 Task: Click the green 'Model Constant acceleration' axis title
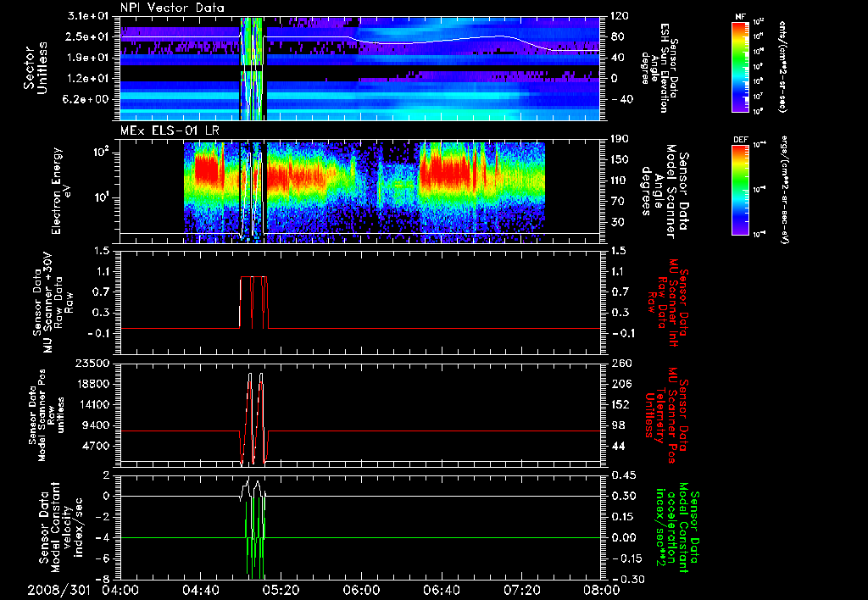pos(676,527)
